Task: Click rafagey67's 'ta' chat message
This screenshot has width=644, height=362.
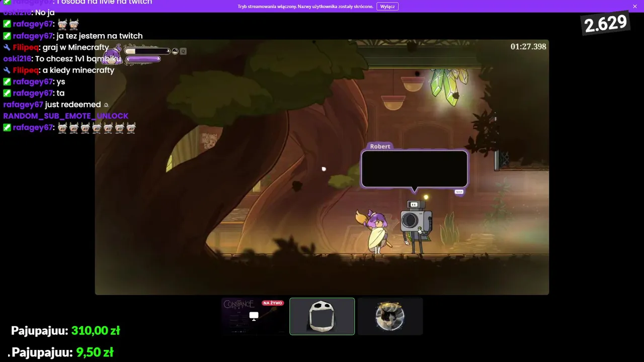Action: tap(60, 94)
